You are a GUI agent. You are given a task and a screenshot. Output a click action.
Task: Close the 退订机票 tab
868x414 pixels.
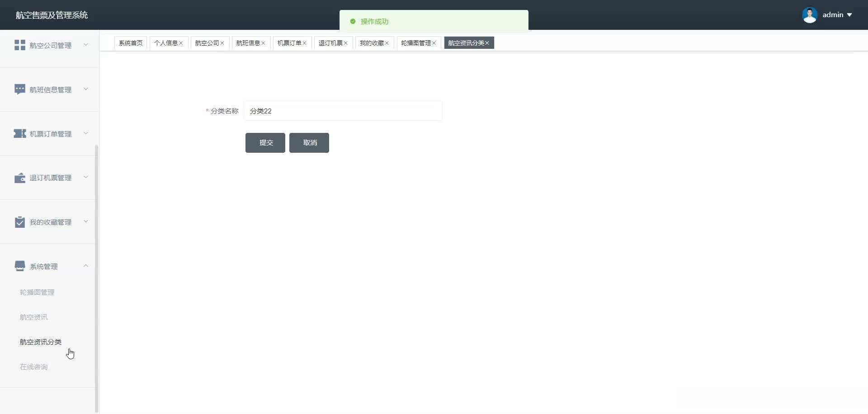(x=345, y=43)
